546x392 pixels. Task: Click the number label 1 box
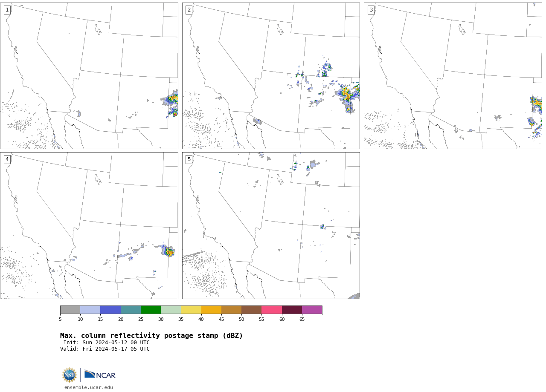pos(7,10)
